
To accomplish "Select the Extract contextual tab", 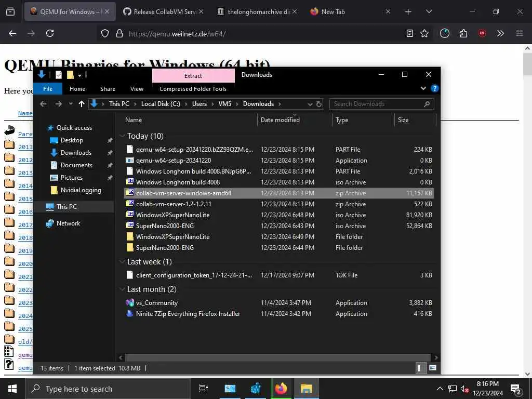I will pos(193,76).
